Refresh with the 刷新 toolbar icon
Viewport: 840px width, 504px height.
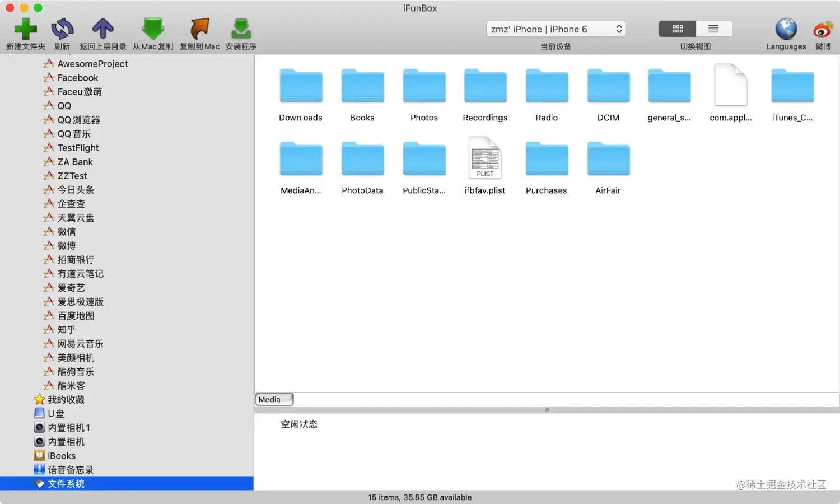(62, 29)
